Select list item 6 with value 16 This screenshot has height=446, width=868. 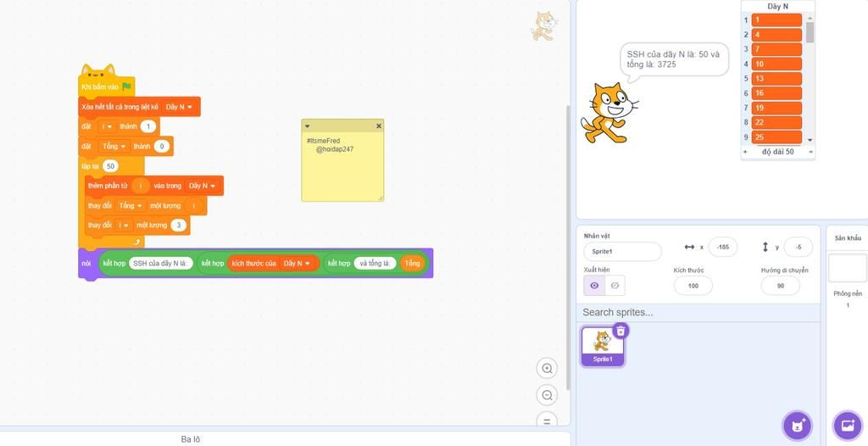(776, 93)
